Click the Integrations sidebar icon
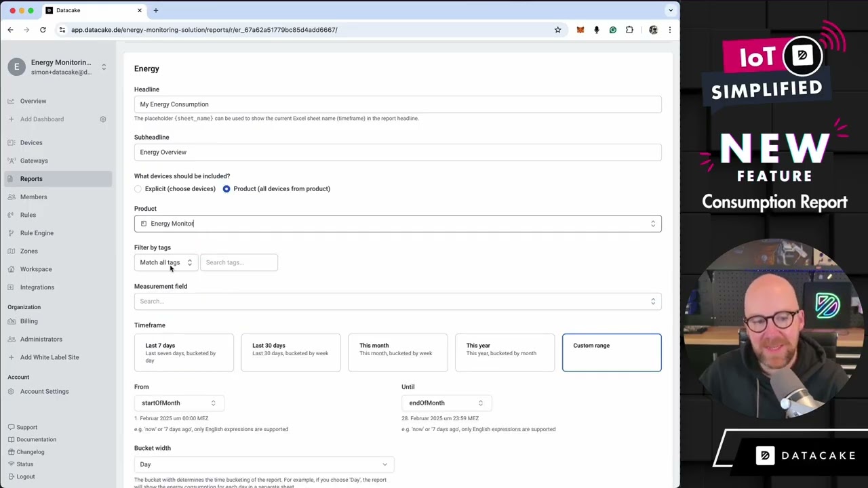The image size is (868, 488). pos(11,287)
